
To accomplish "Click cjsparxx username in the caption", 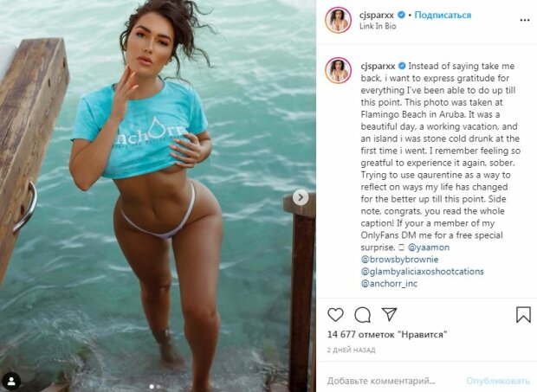I will coord(378,66).
